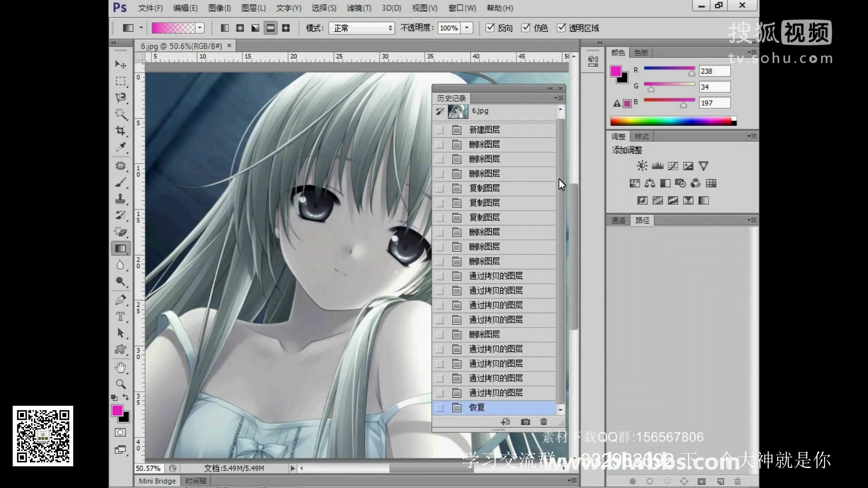Choose diamond gradient style button
This screenshot has height=488, width=868.
[286, 28]
